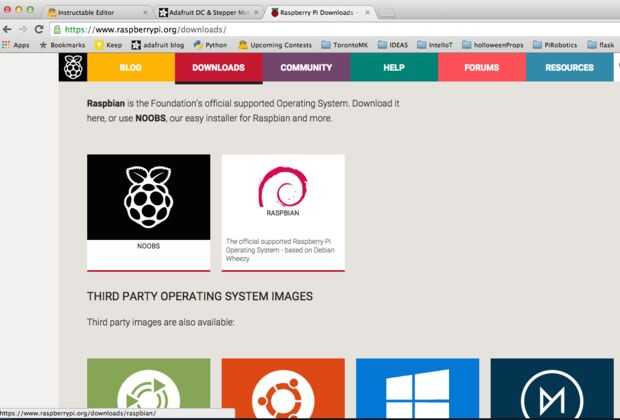The height and width of the screenshot is (420, 620).
Task: Click the Third Party Operating System Images heading
Action: click(200, 296)
